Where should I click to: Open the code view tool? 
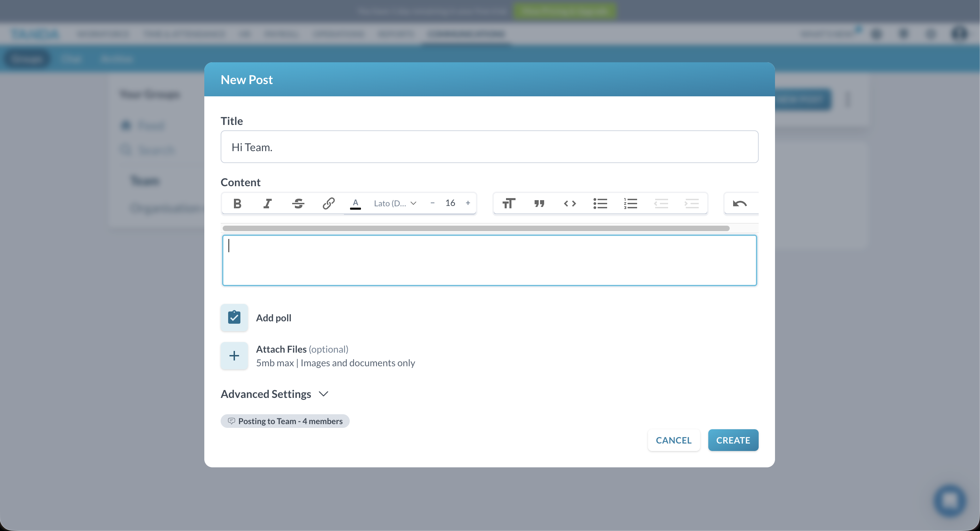tap(570, 203)
